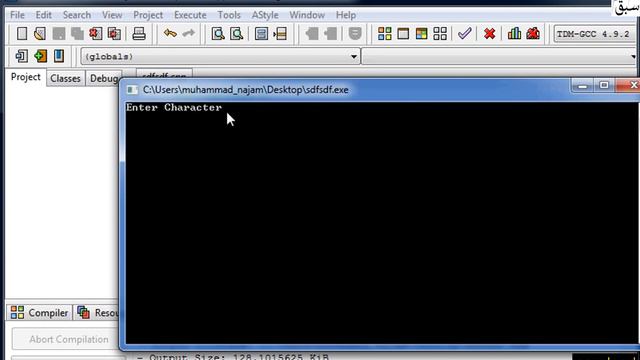Click the Print toolbar icon
This screenshot has width=640, height=360.
[139, 33]
